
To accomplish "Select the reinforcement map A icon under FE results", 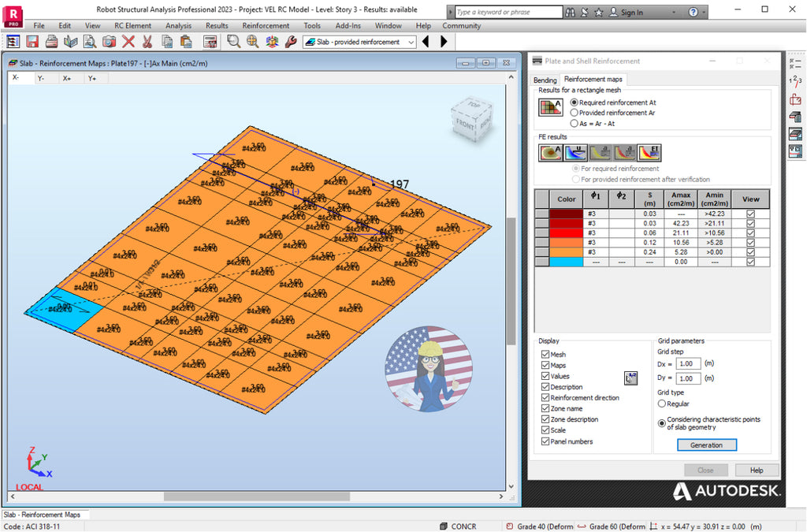I will [x=549, y=152].
